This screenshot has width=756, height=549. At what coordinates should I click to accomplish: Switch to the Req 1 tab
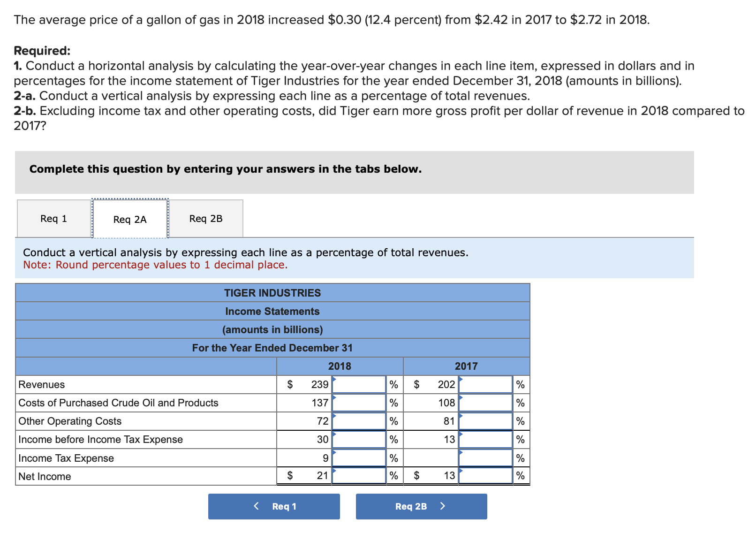point(53,218)
